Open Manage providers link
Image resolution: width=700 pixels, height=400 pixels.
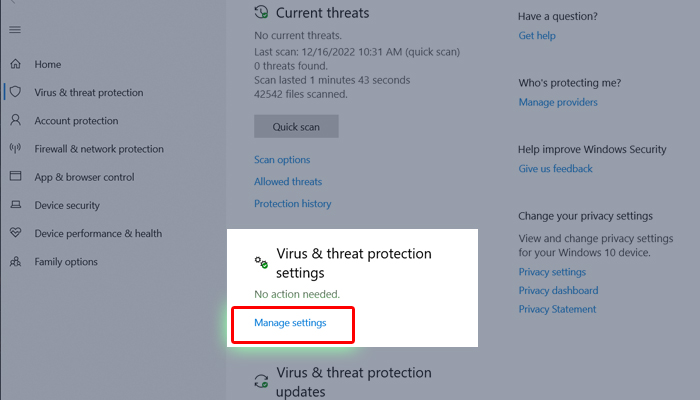558,102
